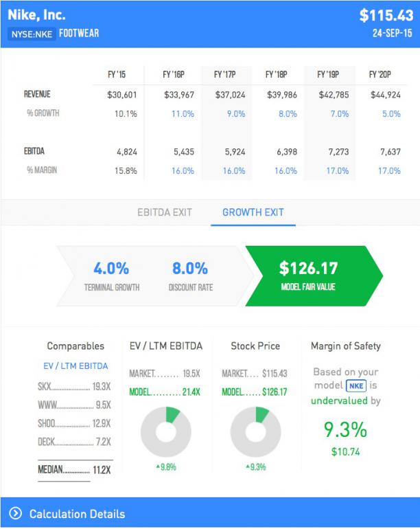The height and width of the screenshot is (529, 420).
Task: Click the NYSE:NKE ticker badge
Action: click(32, 34)
